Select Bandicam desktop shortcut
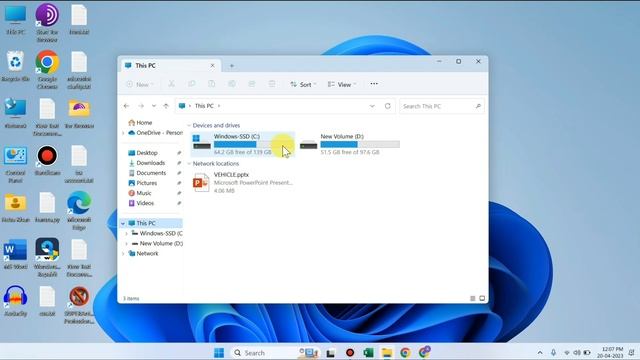The image size is (640, 360). [47, 161]
